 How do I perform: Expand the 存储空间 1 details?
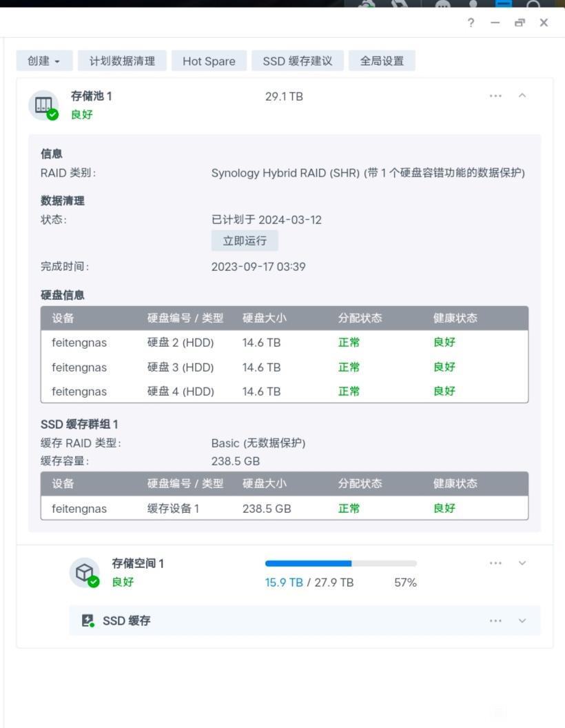tap(522, 563)
